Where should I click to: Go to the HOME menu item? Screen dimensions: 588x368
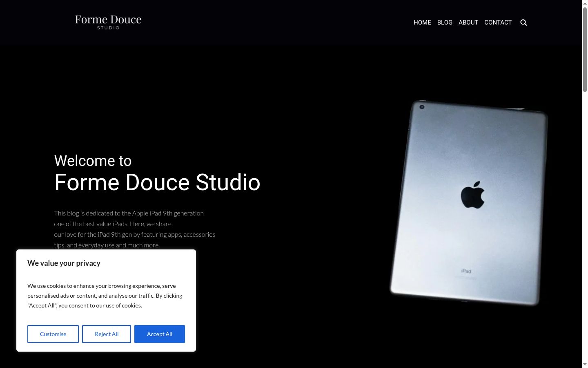[x=422, y=22]
